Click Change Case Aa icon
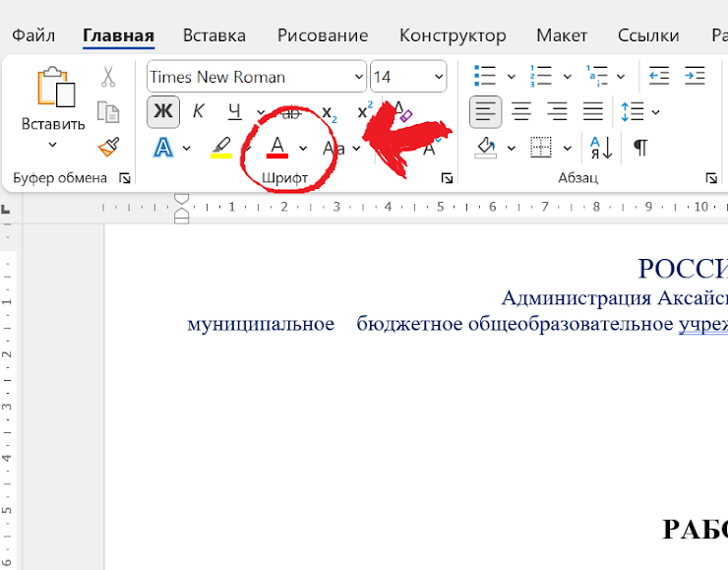The height and width of the screenshot is (570, 728). pyautogui.click(x=334, y=149)
